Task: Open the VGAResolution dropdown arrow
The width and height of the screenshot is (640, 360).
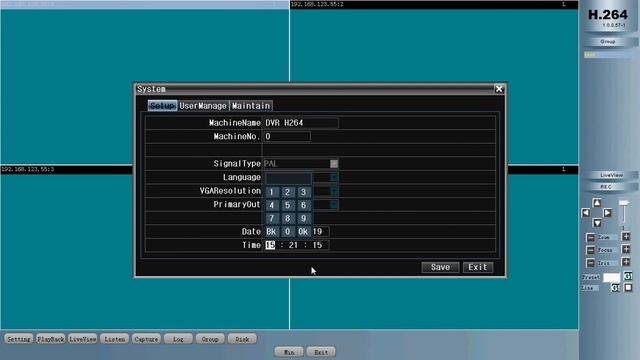Action: [334, 191]
